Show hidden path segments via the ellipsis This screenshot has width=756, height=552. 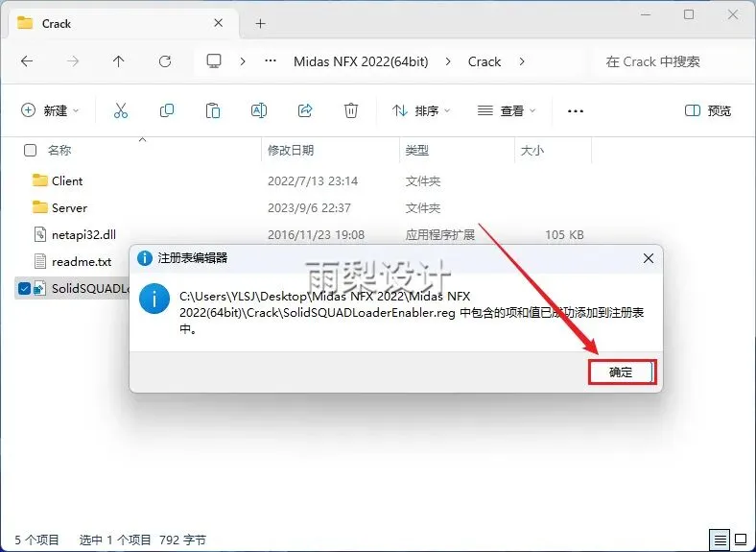(x=271, y=61)
